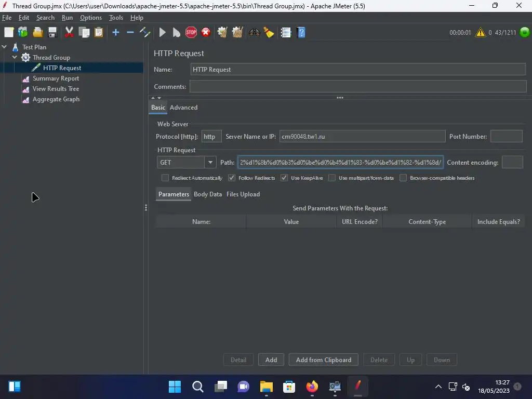Open the Help question mark icon

pyautogui.click(x=301, y=33)
